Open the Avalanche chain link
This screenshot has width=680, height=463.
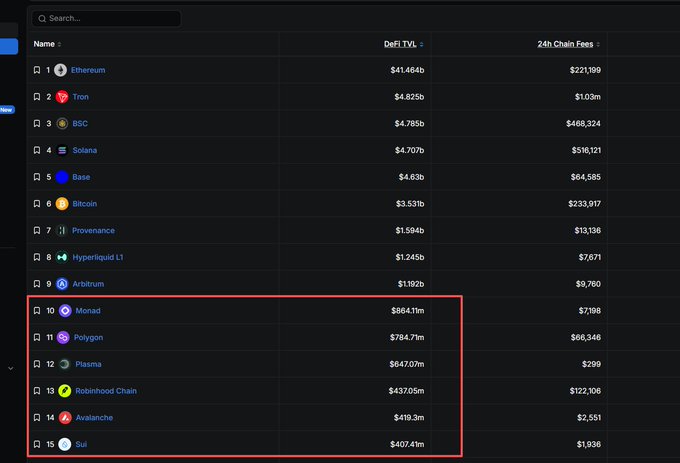[x=95, y=418]
